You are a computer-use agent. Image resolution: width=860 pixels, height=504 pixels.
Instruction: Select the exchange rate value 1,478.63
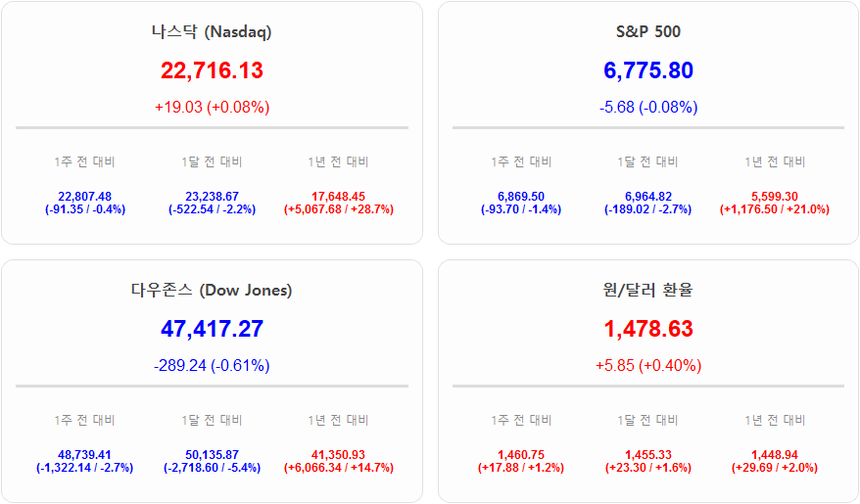647,329
